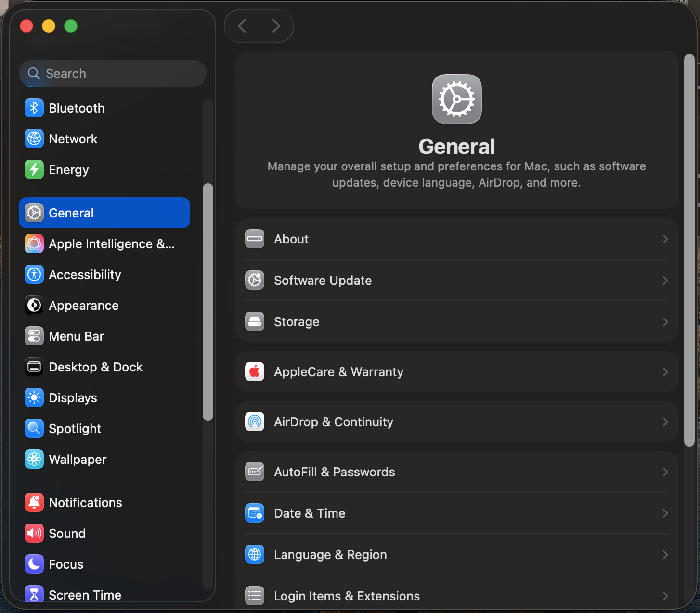Click the "AutoFill & Passwords" label text
700x613 pixels.
click(x=335, y=472)
